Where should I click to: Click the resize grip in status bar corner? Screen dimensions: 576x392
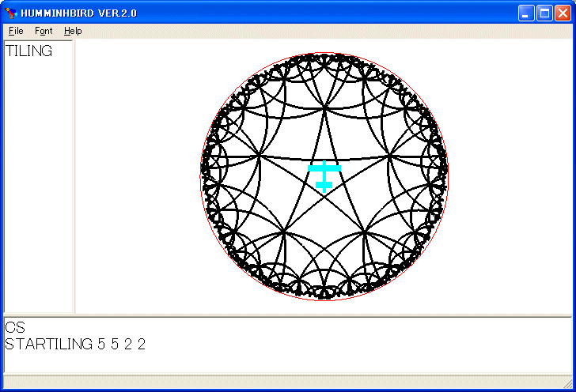pos(568,383)
